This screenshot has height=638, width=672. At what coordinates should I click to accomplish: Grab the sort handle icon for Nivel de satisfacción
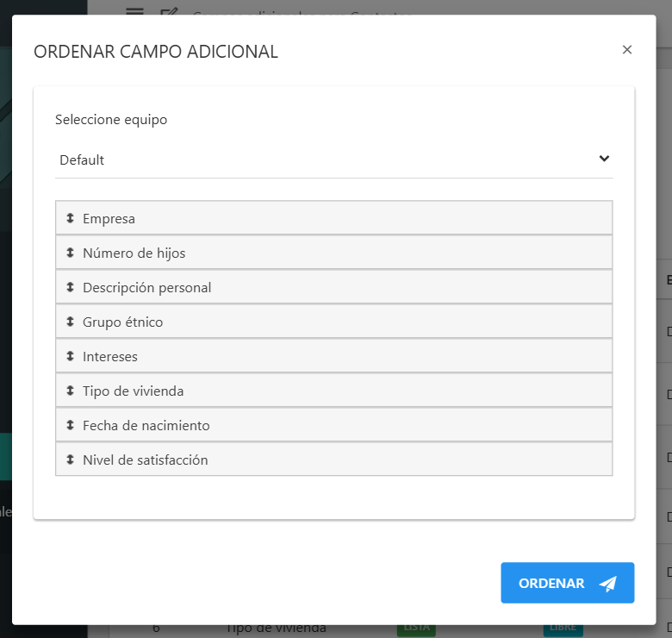(x=71, y=460)
